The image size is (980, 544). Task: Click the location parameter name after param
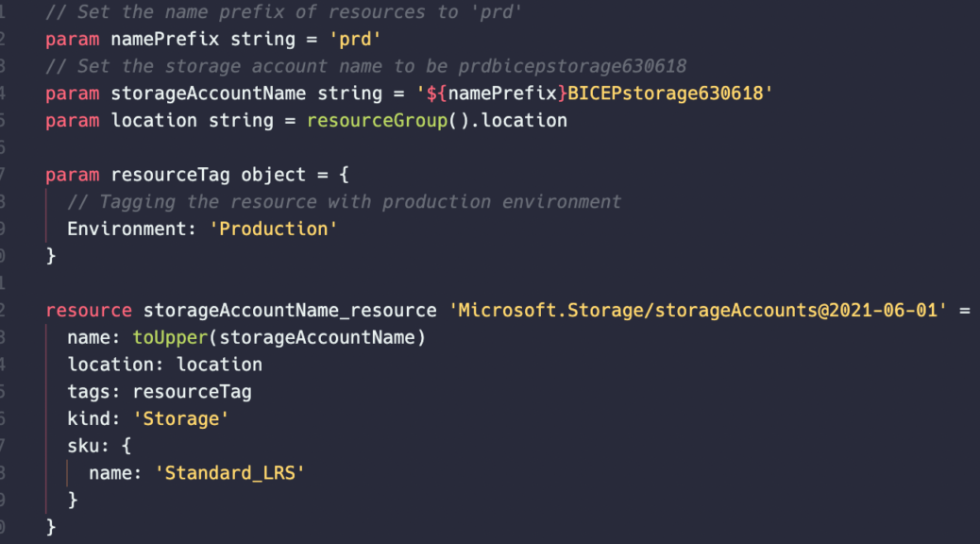[154, 120]
